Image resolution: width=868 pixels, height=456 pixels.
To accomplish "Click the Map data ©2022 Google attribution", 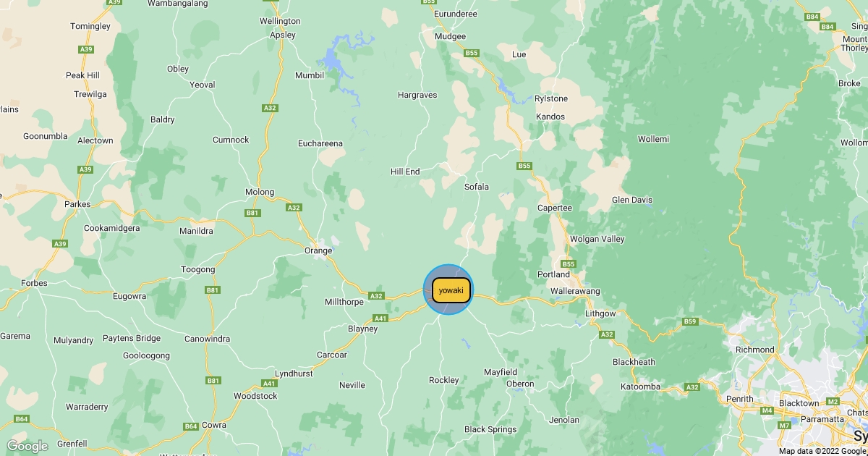I will (x=822, y=451).
